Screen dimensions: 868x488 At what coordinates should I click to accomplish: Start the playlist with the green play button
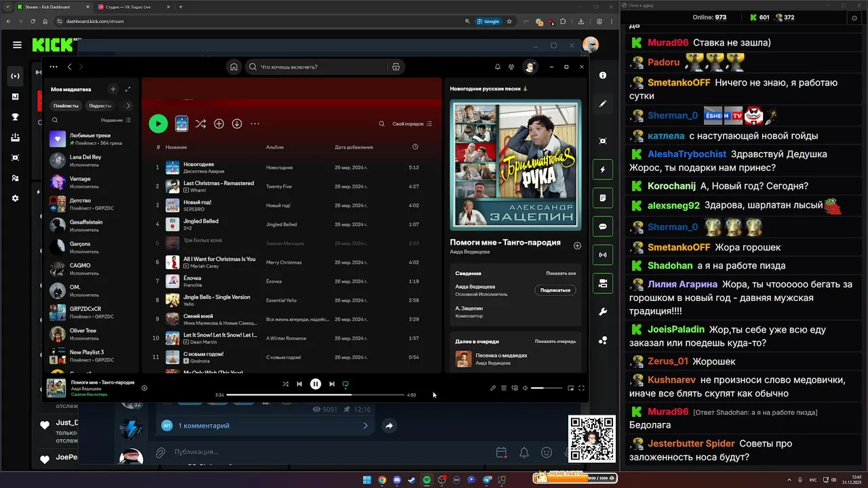pos(158,123)
